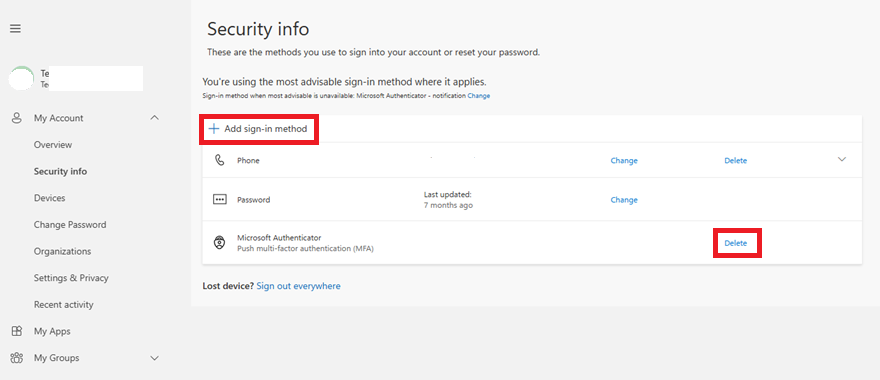This screenshot has height=380, width=880.
Task: View Recent activity page
Action: [x=63, y=304]
